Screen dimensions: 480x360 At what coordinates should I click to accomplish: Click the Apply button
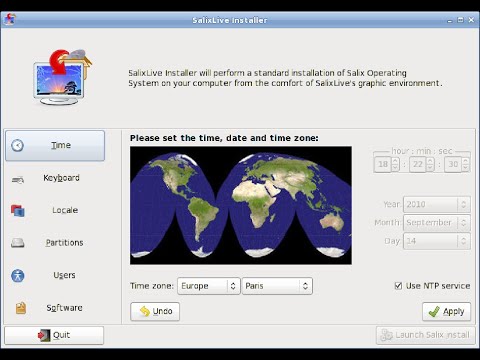[x=447, y=312]
